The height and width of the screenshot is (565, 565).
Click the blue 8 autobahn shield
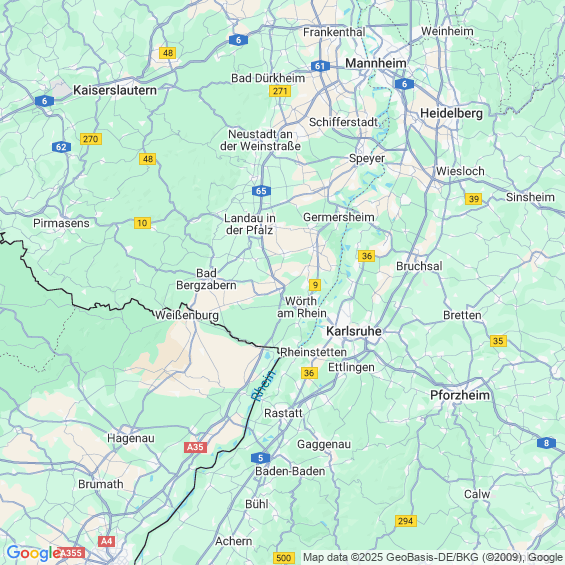(x=546, y=443)
